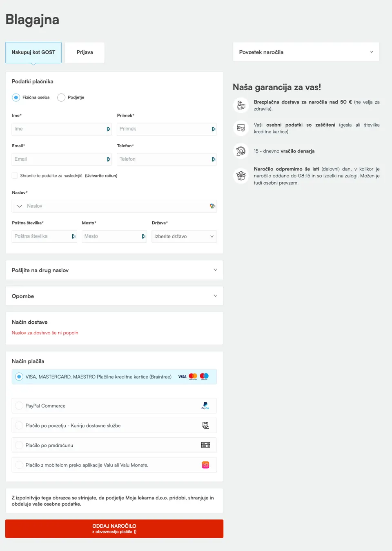392x551 pixels.
Task: Expand Pošljite na drug naslov section
Action: point(114,270)
